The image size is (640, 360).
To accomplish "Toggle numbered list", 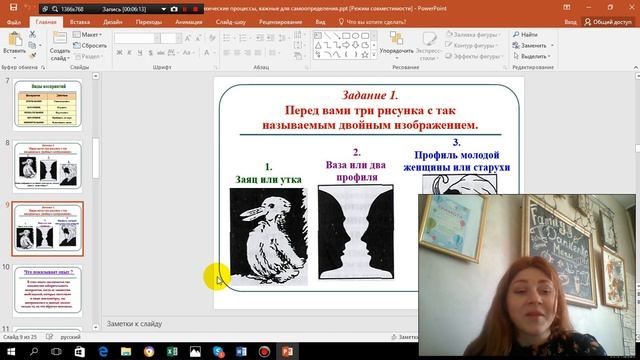I will pos(243,38).
